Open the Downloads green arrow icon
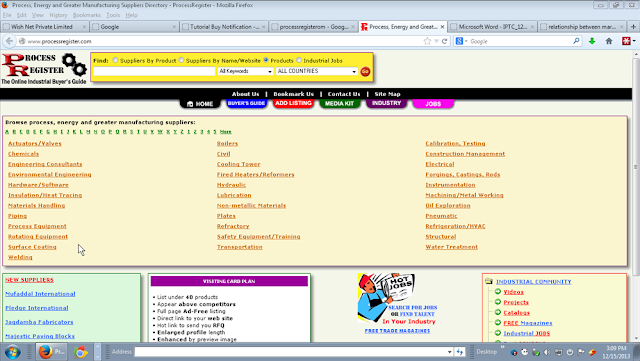Image resolution: width=640 pixels, height=361 pixels. click(x=592, y=41)
